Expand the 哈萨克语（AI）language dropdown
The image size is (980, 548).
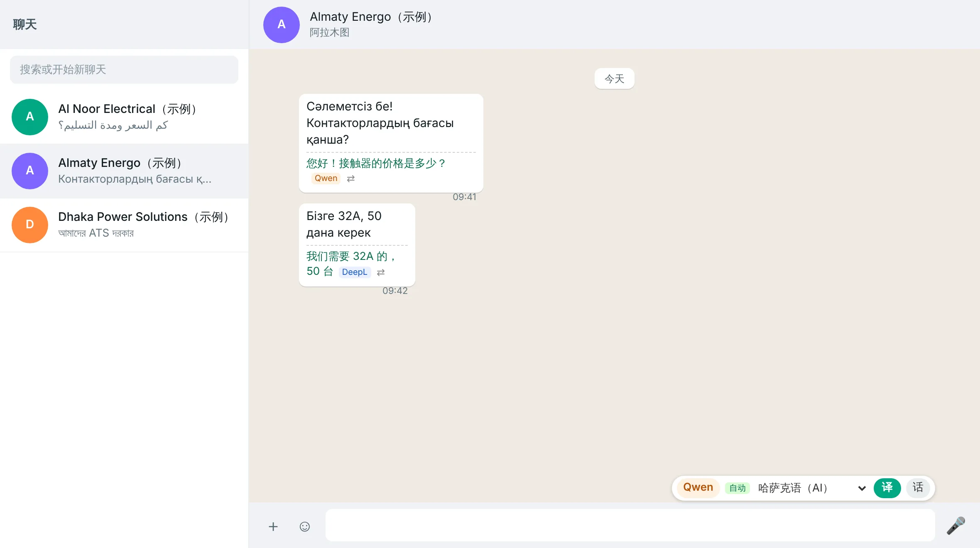pyautogui.click(x=812, y=488)
